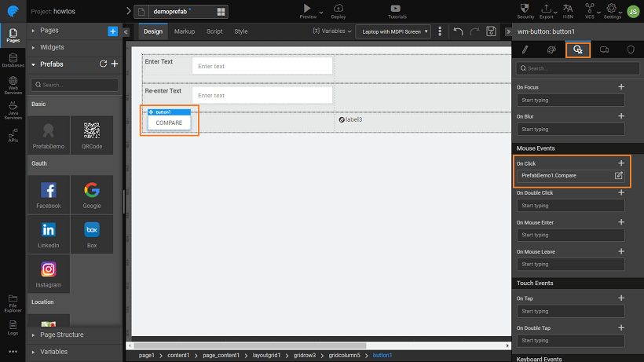Switch to the Events tab icon
This screenshot has height=362, width=644.
[578, 49]
